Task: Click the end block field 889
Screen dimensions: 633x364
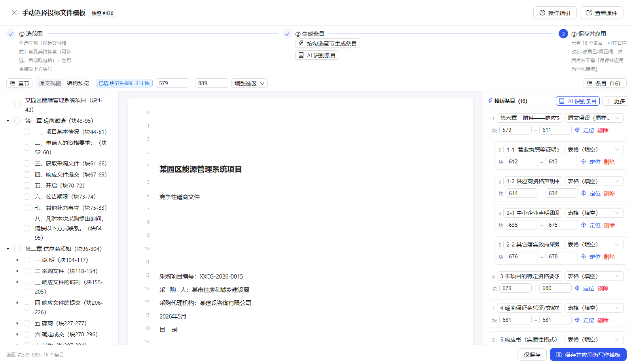Action: pyautogui.click(x=211, y=83)
